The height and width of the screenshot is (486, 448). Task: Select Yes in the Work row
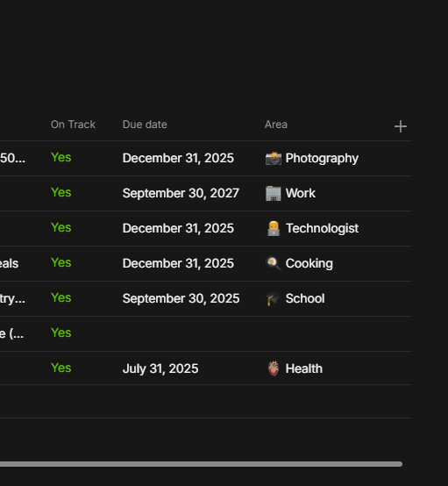61,192
